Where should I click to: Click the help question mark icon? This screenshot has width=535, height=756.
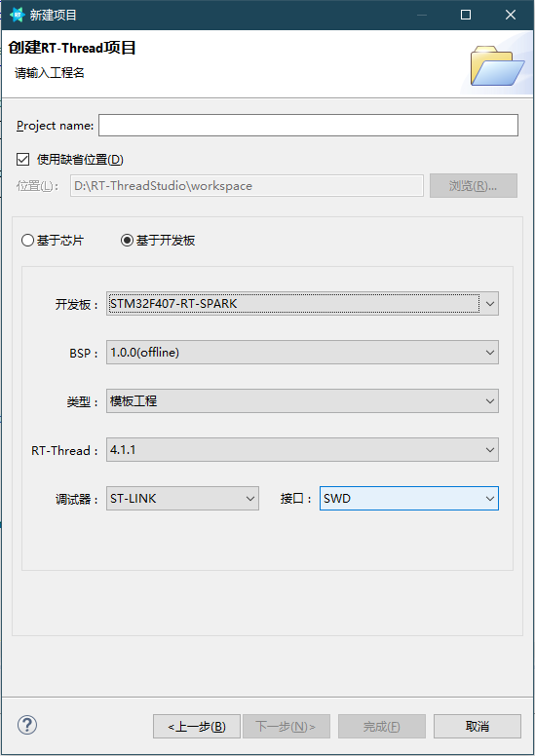coord(27,725)
